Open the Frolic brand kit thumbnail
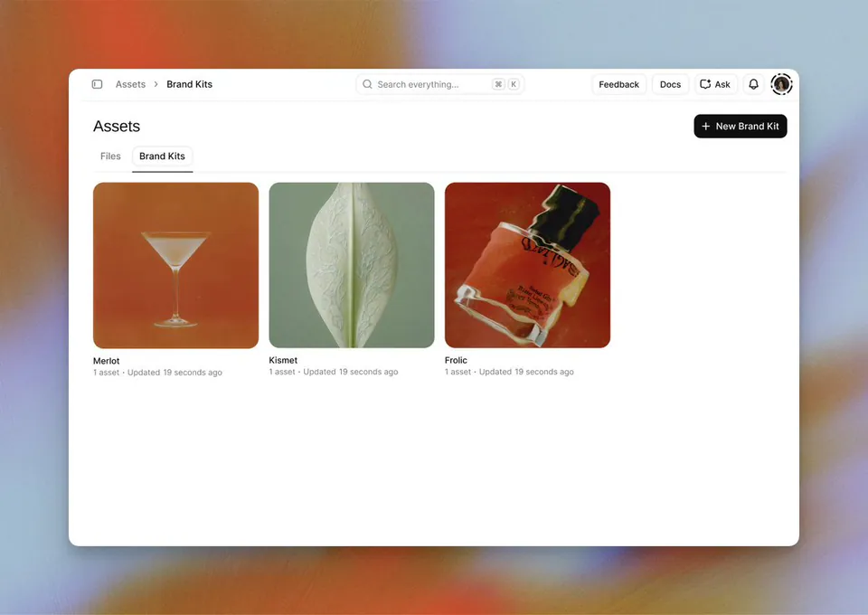 point(527,265)
